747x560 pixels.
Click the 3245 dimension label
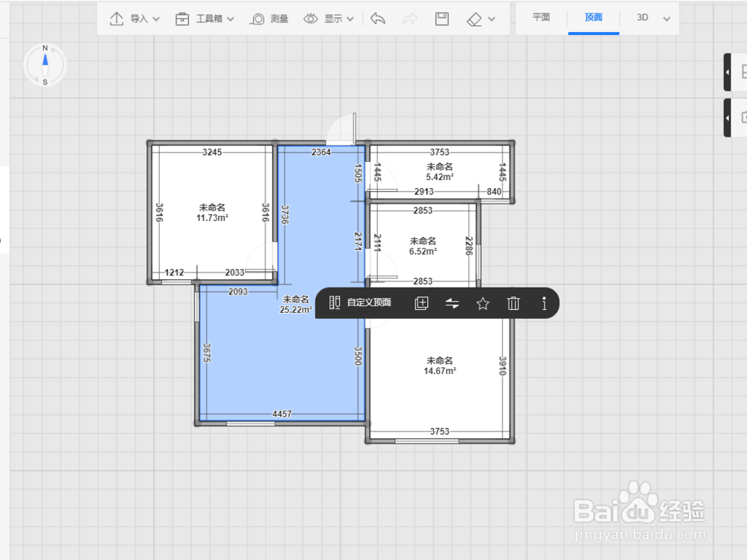pyautogui.click(x=212, y=152)
